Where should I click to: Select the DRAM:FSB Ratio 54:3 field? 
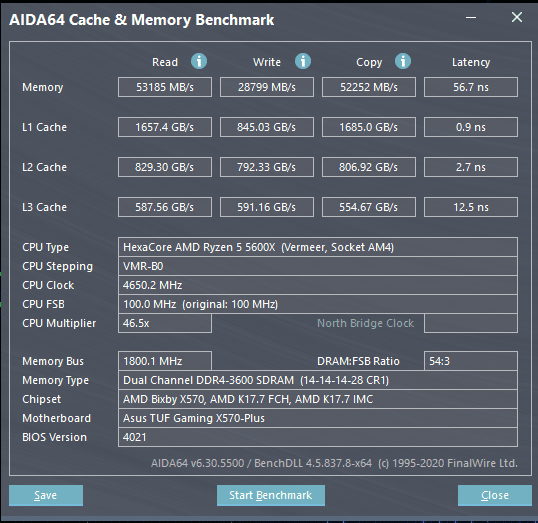click(x=471, y=361)
